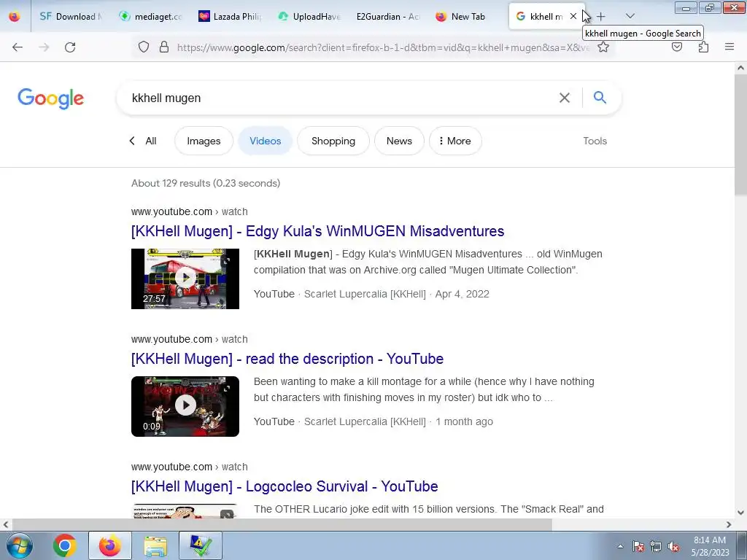Expand the More filters menu

tap(455, 141)
